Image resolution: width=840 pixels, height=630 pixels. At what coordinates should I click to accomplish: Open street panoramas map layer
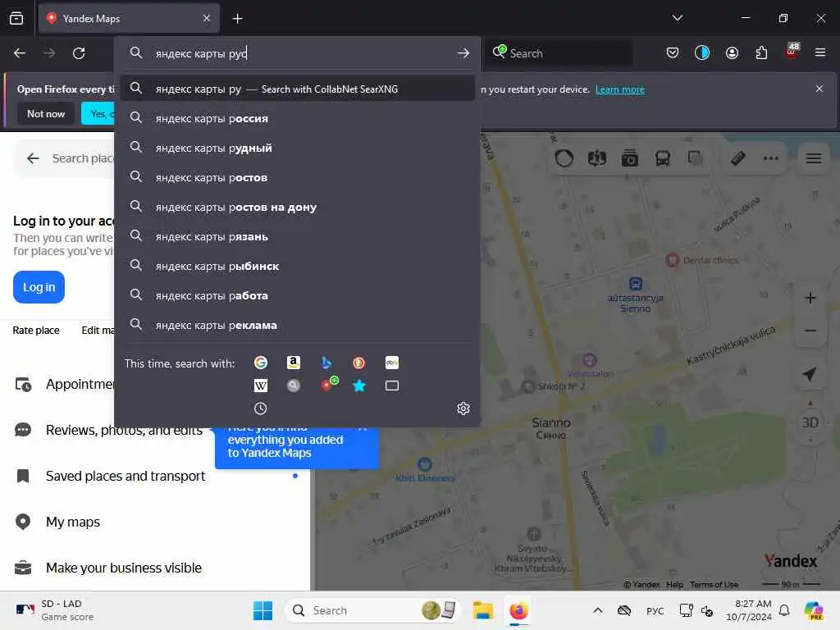597,158
